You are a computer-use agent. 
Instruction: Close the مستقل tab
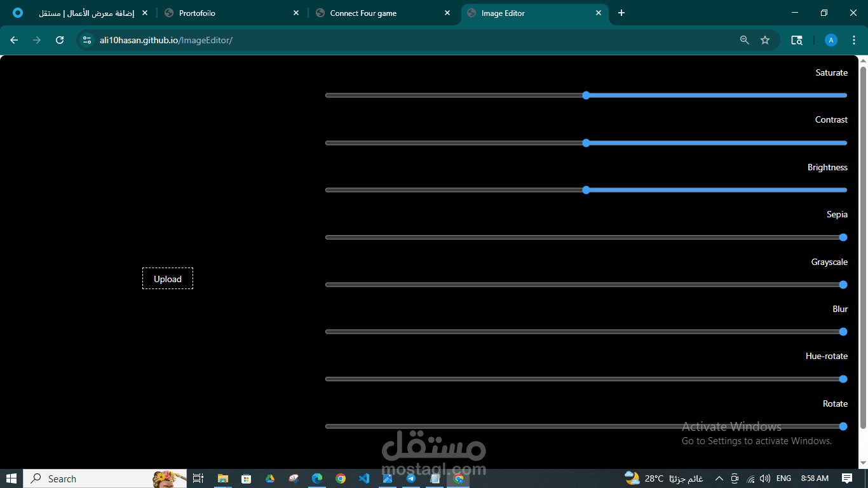[145, 13]
